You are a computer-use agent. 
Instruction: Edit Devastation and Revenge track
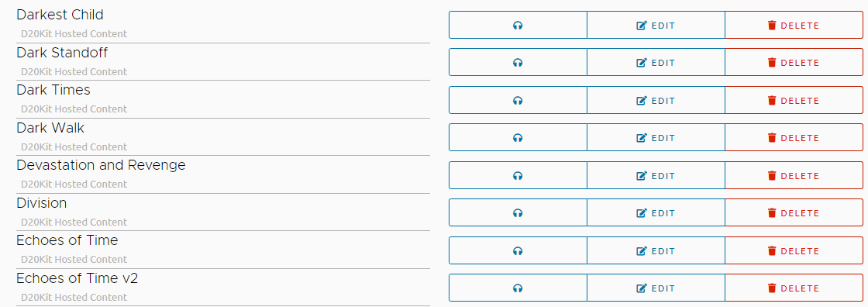click(x=656, y=176)
